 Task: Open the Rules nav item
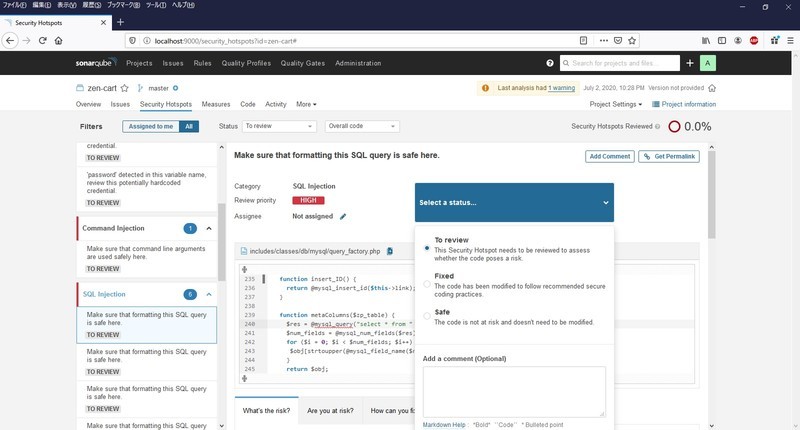(x=203, y=63)
